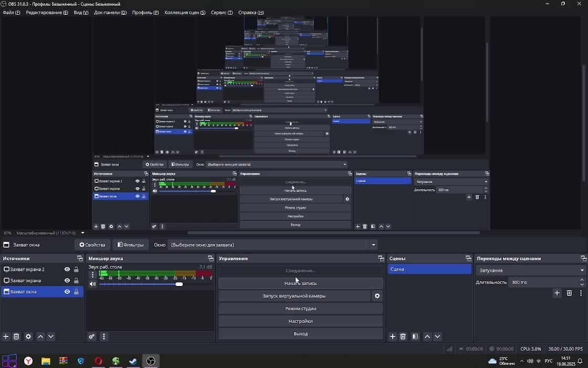588x368 pixels.
Task: Move the scene up in the list
Action: pyautogui.click(x=427, y=336)
